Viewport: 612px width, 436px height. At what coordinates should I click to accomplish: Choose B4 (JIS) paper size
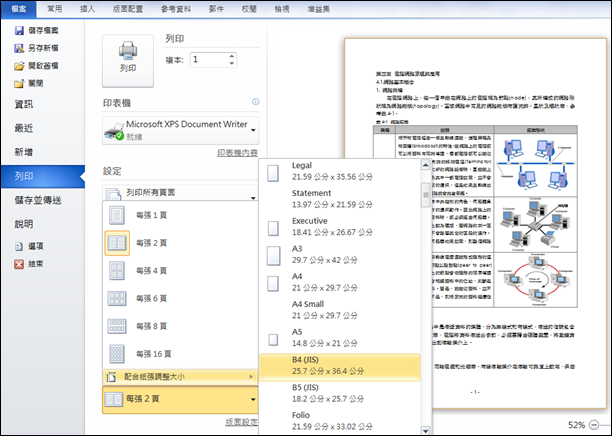(x=340, y=365)
